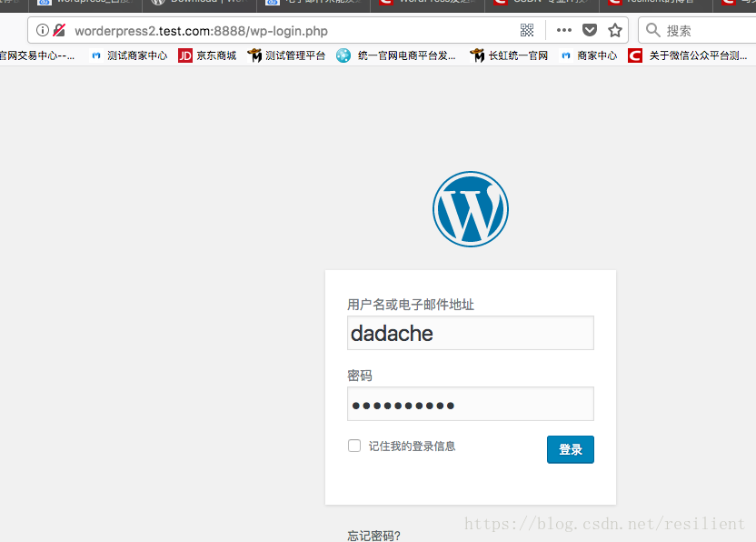The image size is (756, 542).
Task: Click the username field containing dadache
Action: click(x=470, y=333)
